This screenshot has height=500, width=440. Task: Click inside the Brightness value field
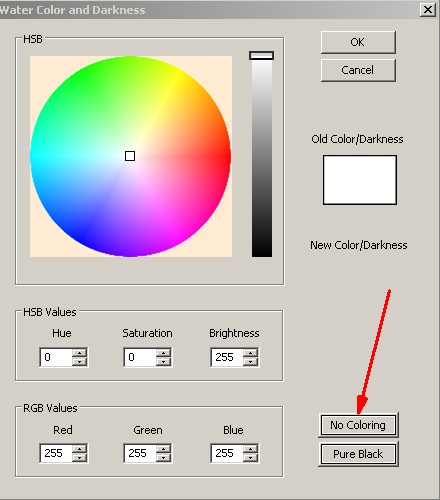(x=227, y=357)
